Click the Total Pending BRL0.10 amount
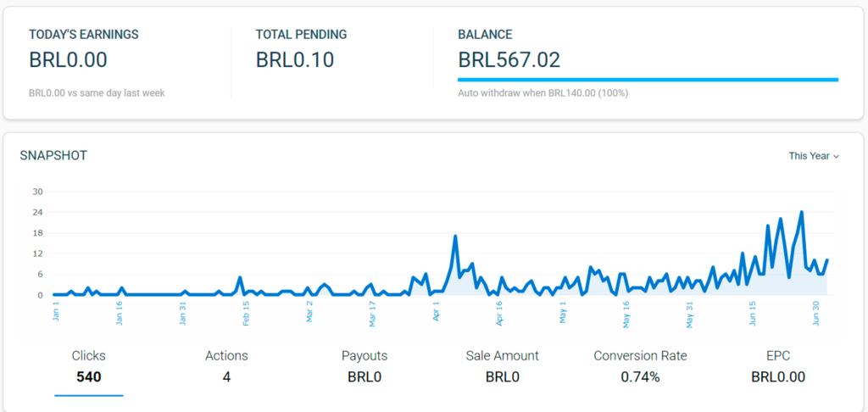868x412 pixels. click(x=295, y=60)
